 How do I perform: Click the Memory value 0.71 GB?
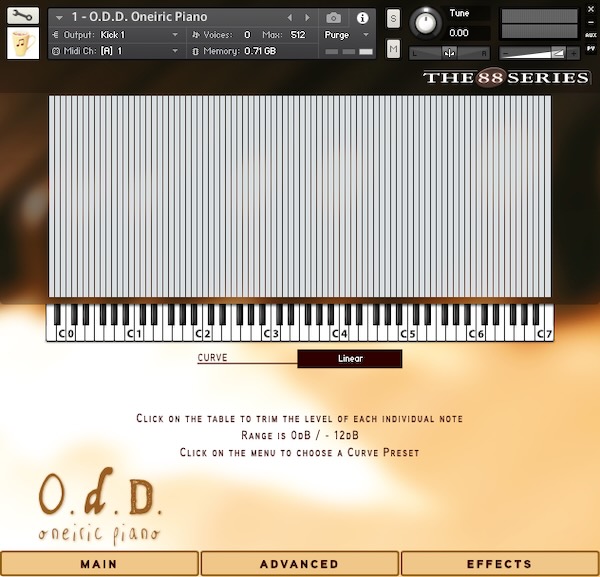click(260, 51)
